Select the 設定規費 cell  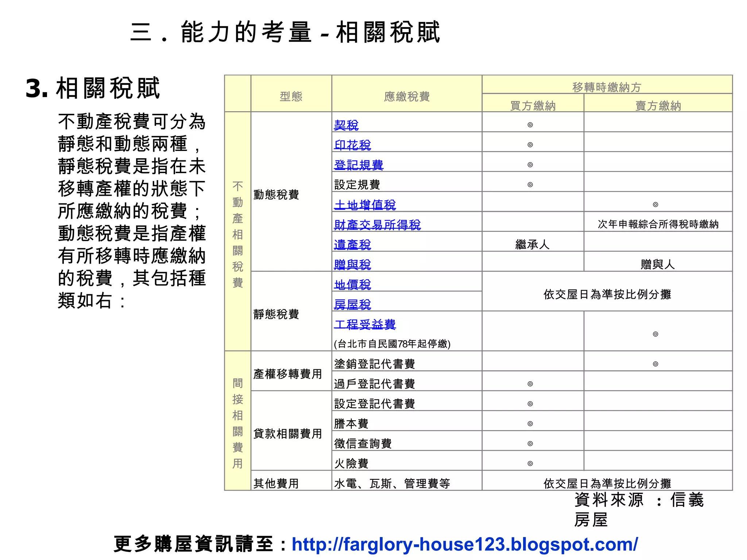point(407,182)
